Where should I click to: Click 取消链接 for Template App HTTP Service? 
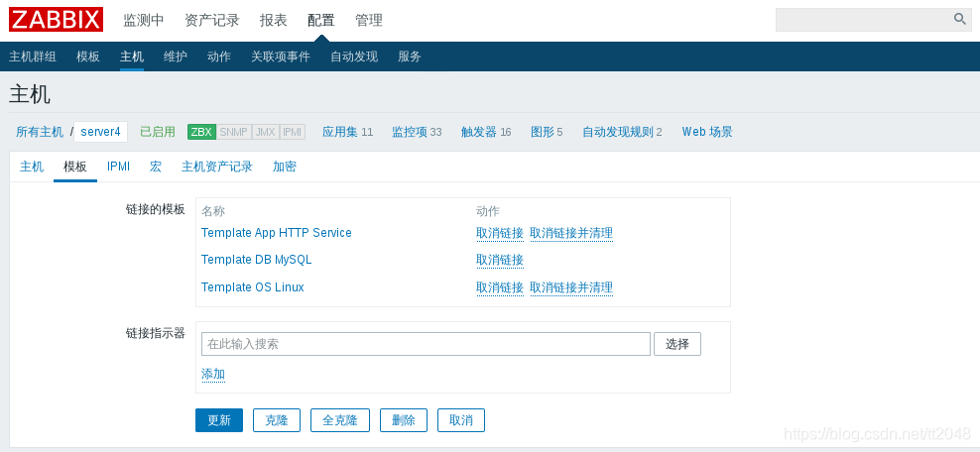point(500,234)
